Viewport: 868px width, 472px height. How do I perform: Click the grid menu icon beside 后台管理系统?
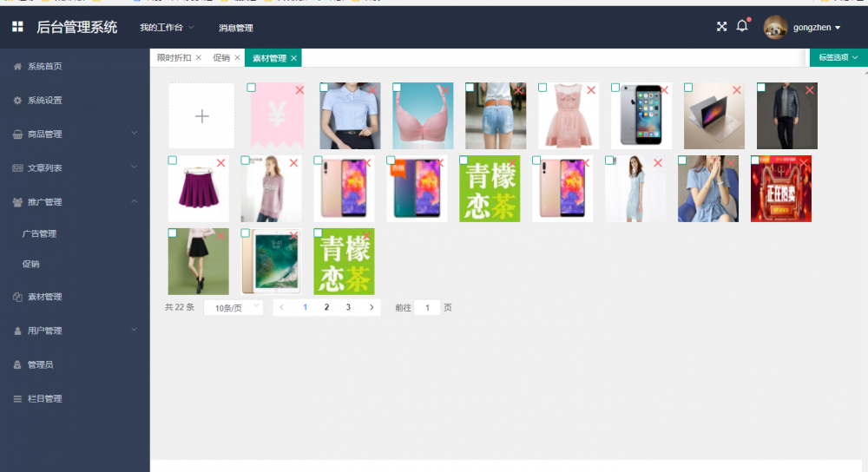pos(17,27)
